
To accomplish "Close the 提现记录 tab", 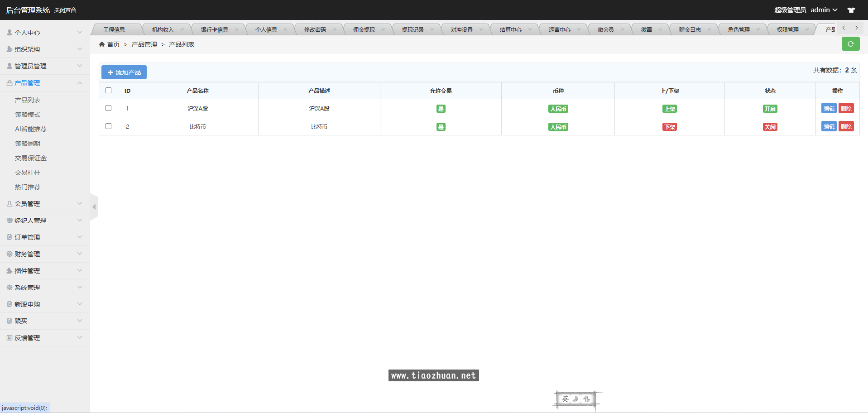I will 432,29.
